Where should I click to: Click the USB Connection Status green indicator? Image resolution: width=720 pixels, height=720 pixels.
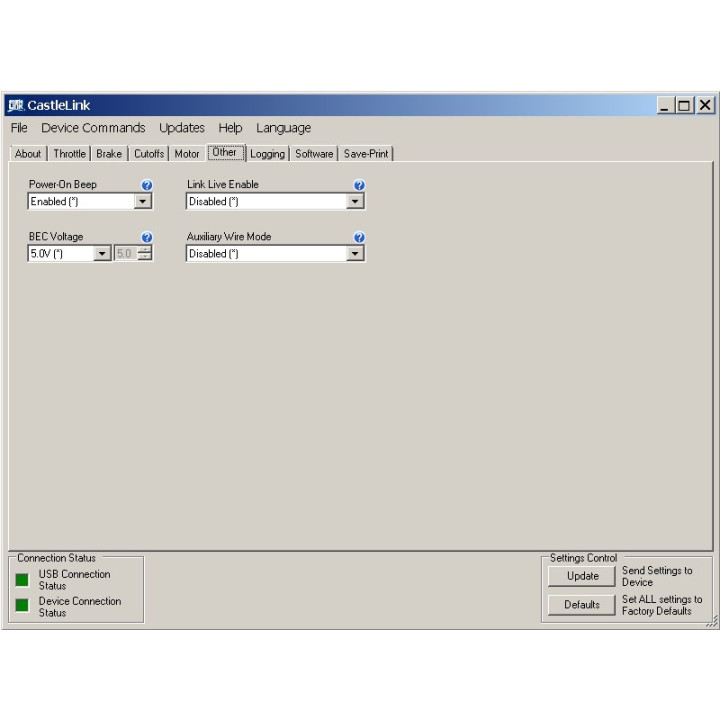click(22, 580)
